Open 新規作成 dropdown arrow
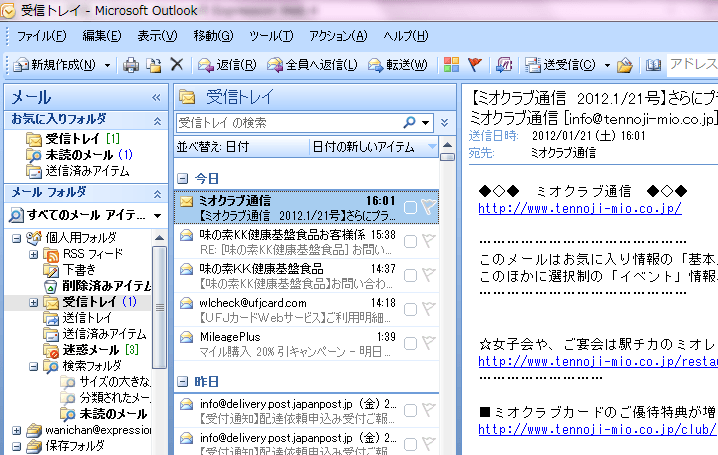Image resolution: width=718 pixels, height=455 pixels. coord(107,65)
